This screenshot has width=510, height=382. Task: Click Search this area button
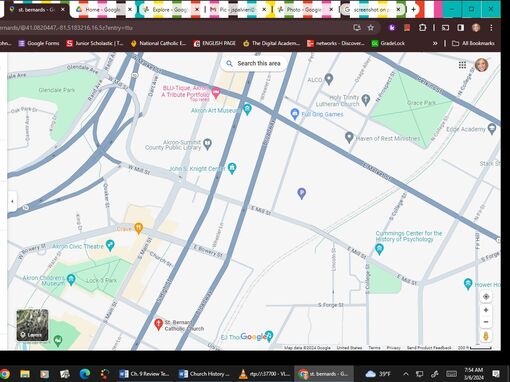coord(254,63)
